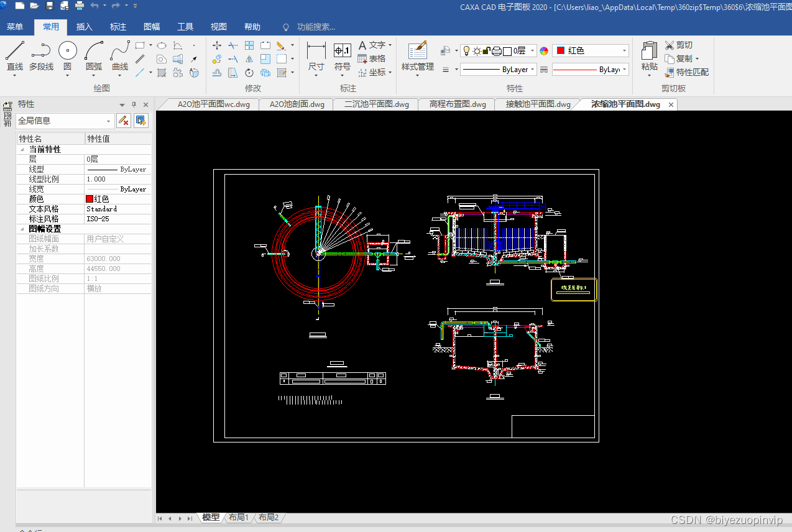
Task: Close the 浓缩池平面图.dwg tab
Action: pos(671,104)
